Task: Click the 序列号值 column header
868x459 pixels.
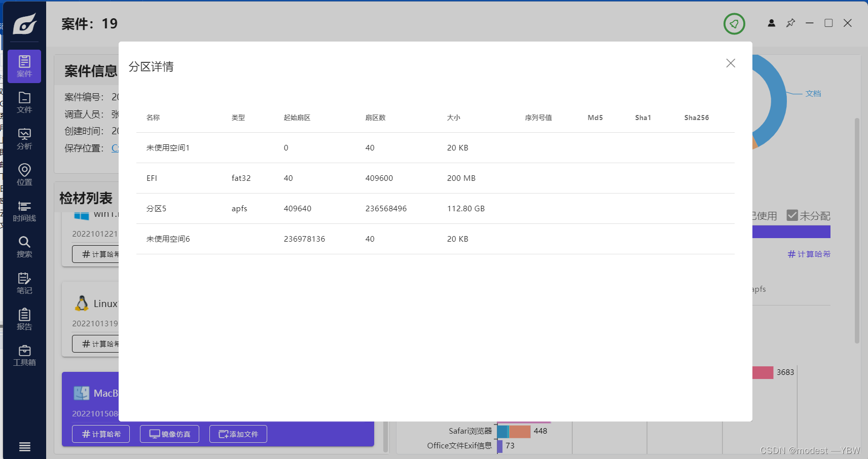Action: [538, 118]
